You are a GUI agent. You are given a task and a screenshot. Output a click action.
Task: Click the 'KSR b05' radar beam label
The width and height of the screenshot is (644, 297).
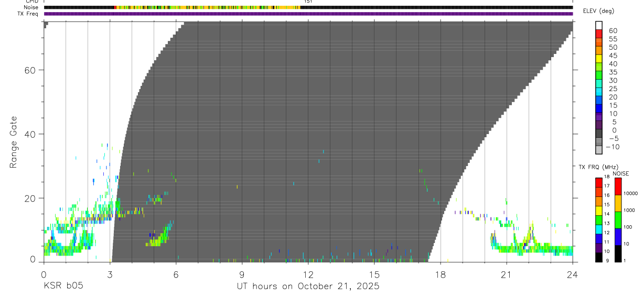point(63,286)
